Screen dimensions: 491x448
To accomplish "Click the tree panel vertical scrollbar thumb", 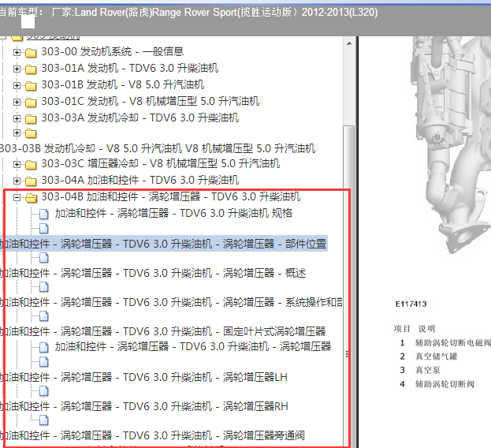I will (x=348, y=285).
